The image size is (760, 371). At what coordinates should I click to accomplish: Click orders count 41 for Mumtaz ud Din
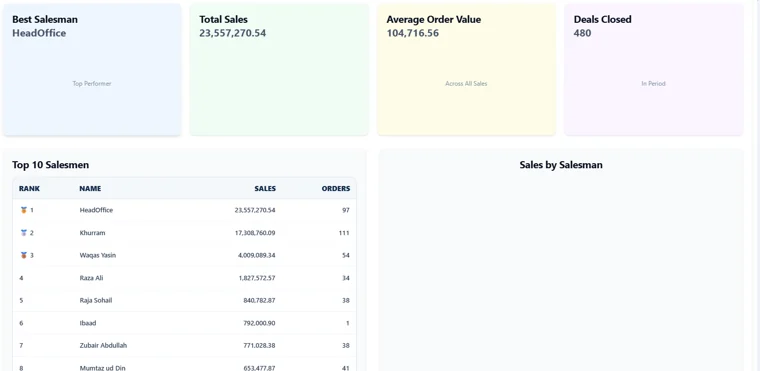click(346, 368)
